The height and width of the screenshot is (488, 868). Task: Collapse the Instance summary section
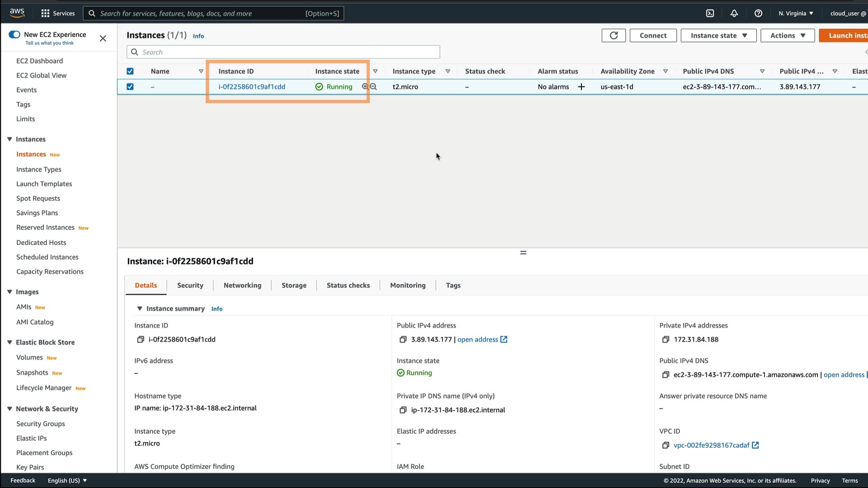[x=140, y=309]
